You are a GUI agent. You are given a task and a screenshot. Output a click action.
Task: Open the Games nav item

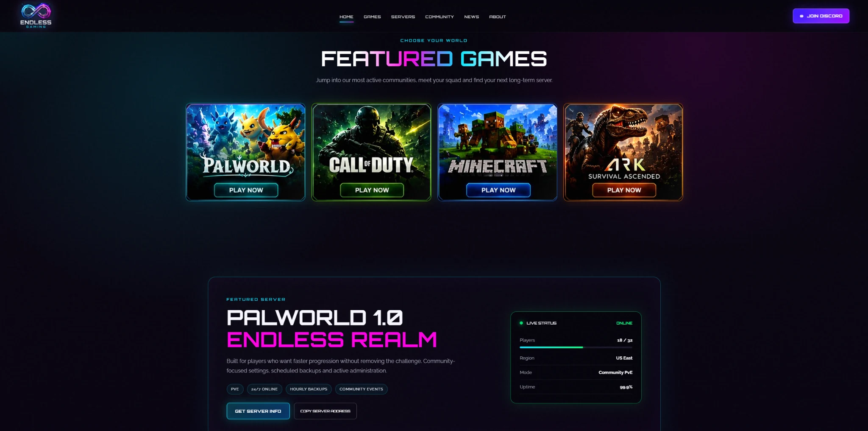pos(372,17)
